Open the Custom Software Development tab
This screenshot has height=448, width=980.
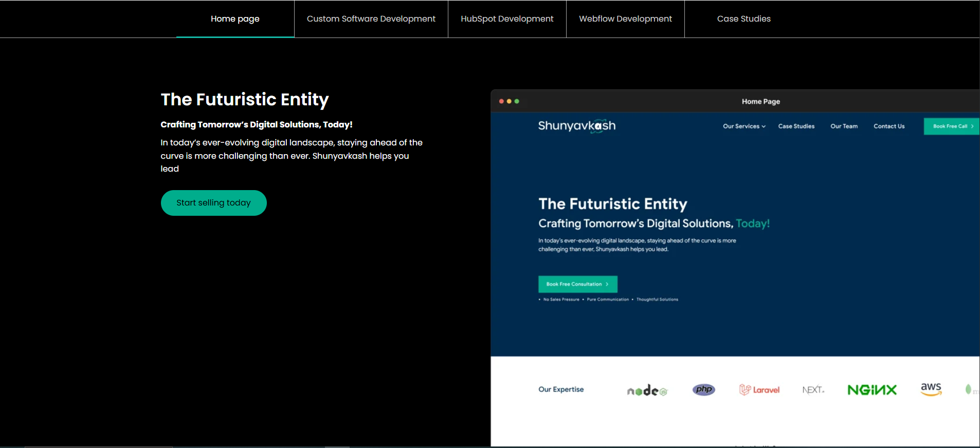371,19
